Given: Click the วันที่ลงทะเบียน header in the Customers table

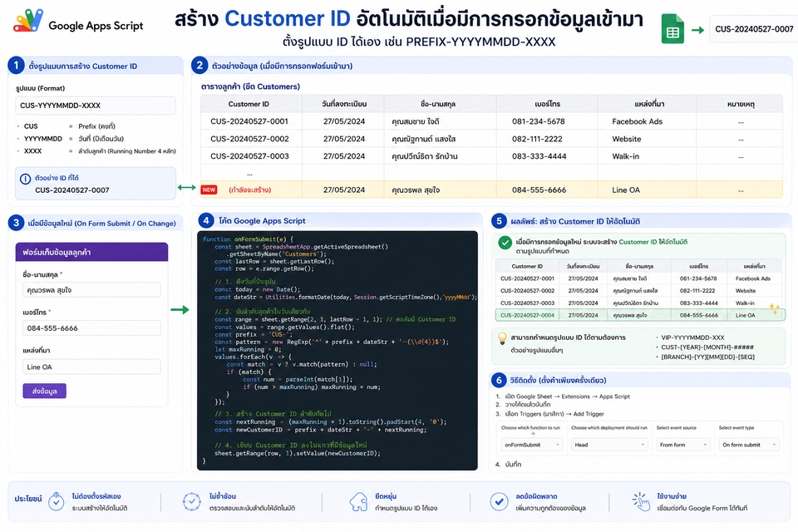Looking at the screenshot, I should [344, 104].
